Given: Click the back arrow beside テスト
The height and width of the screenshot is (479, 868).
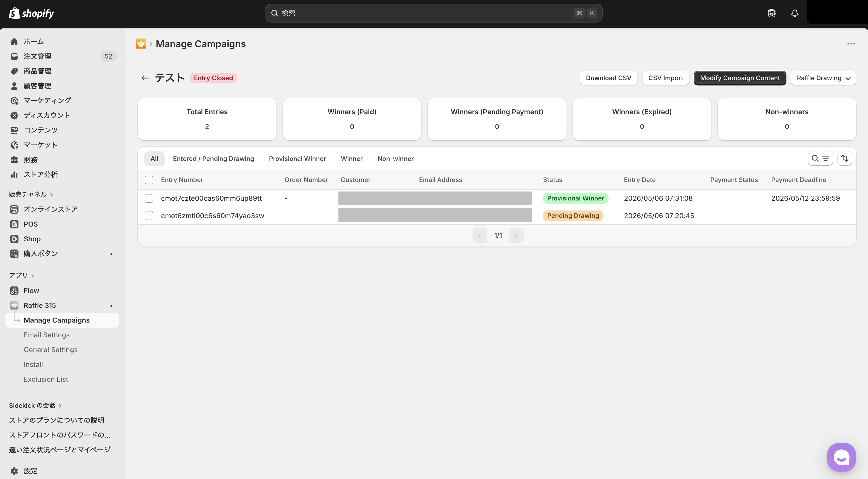Looking at the screenshot, I should click(x=145, y=78).
